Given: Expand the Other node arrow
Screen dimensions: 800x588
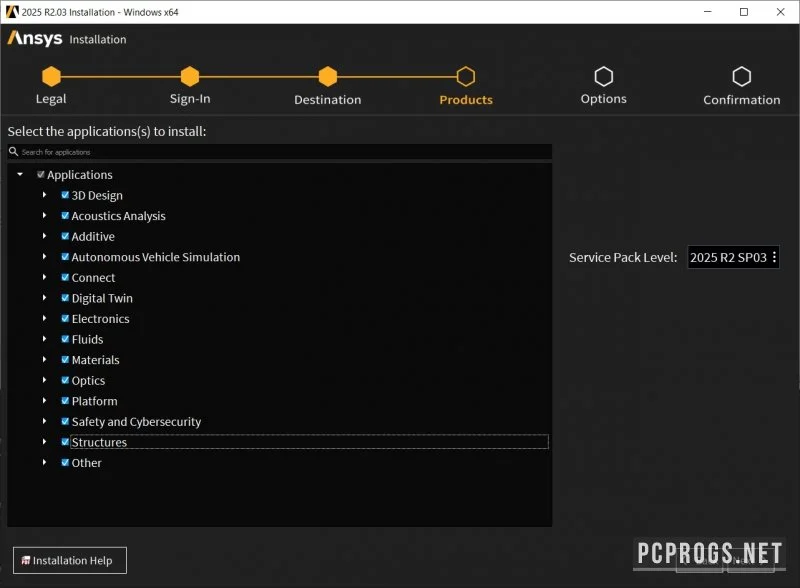Looking at the screenshot, I should 44,462.
